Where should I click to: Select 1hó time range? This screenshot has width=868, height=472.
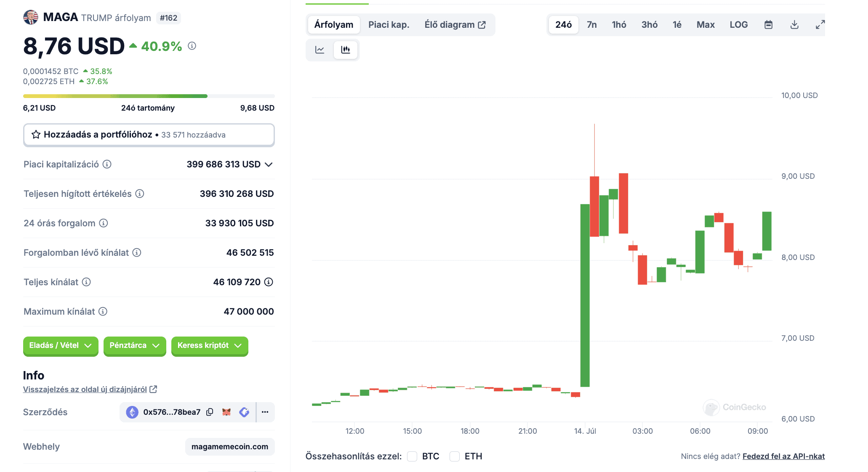click(619, 25)
